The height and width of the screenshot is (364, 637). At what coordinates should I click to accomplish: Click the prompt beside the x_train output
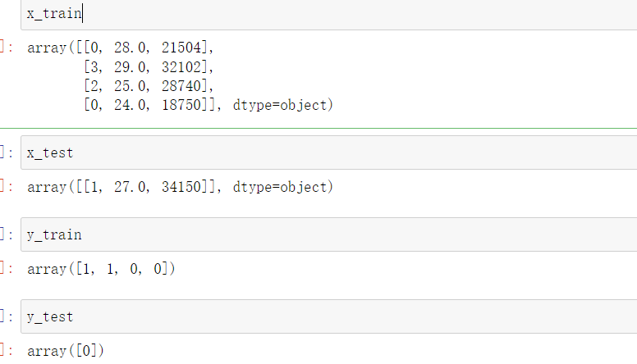6,48
